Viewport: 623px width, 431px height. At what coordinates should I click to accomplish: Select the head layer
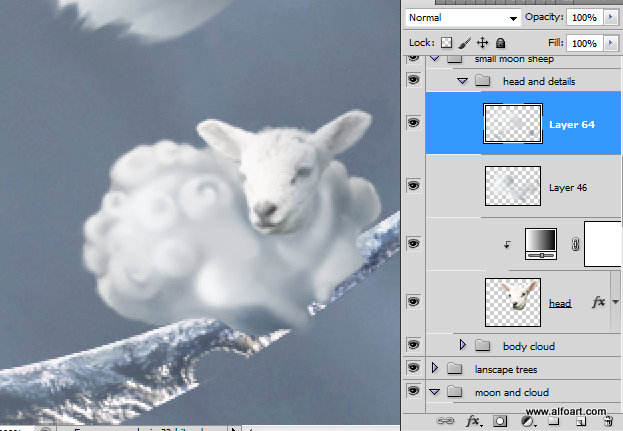pos(564,301)
